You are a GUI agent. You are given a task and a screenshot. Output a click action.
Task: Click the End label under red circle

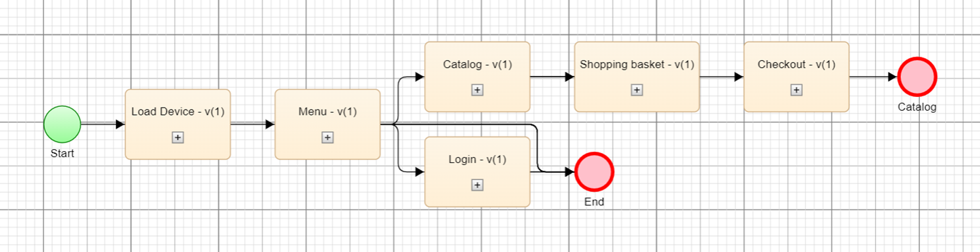click(x=594, y=202)
